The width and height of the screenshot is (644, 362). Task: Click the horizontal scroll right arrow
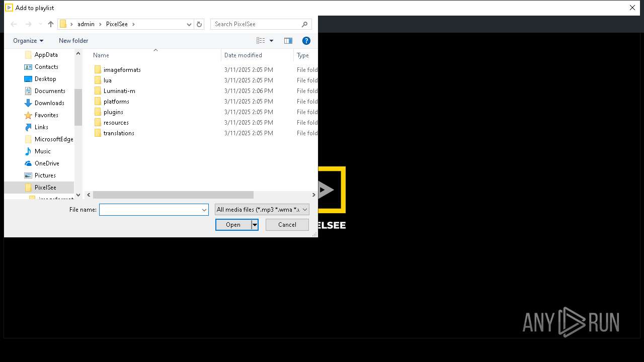click(314, 195)
